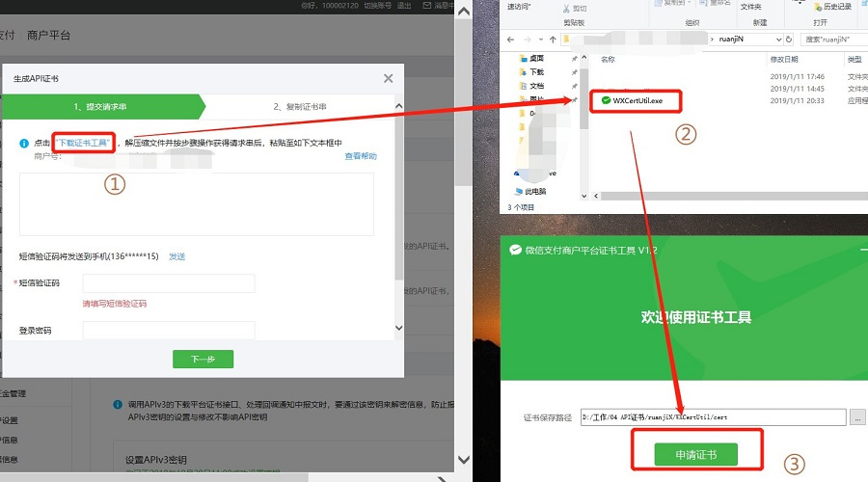
Task: Go up one folder level in Explorer
Action: click(553, 40)
